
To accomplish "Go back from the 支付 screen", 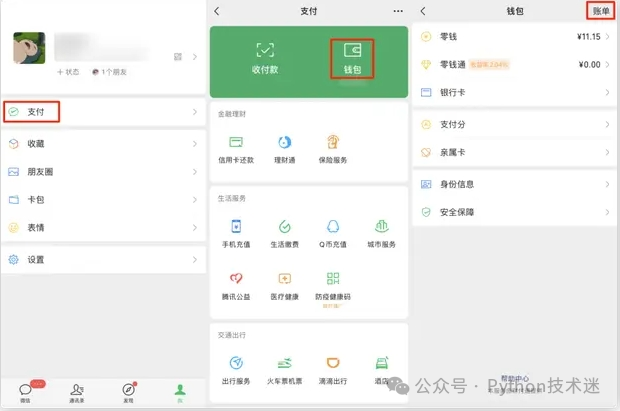I will [217, 11].
